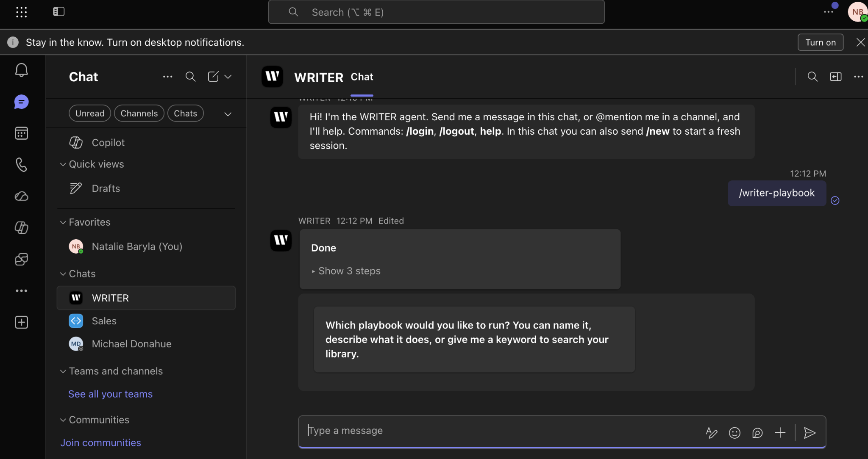Search within the chat list
The height and width of the screenshot is (459, 868).
click(190, 77)
